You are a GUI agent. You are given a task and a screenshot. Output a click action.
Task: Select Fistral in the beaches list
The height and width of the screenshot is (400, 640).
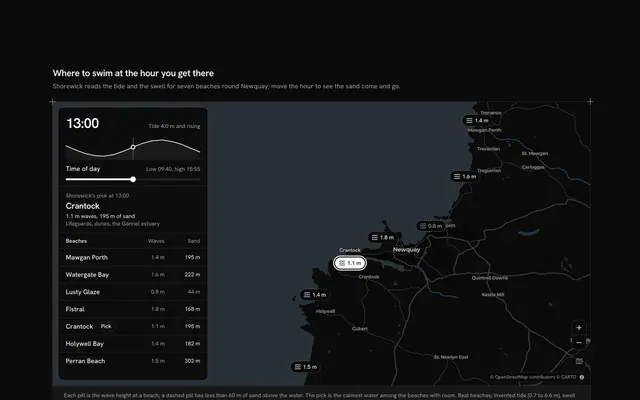click(x=133, y=309)
